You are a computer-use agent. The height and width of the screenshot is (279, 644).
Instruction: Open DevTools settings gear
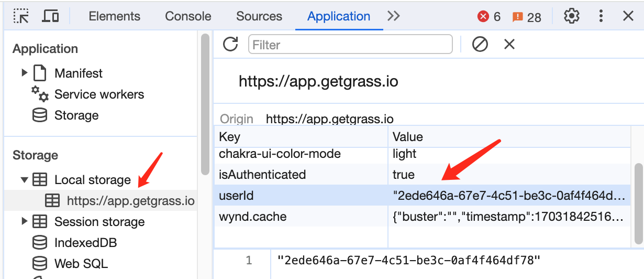tap(571, 16)
